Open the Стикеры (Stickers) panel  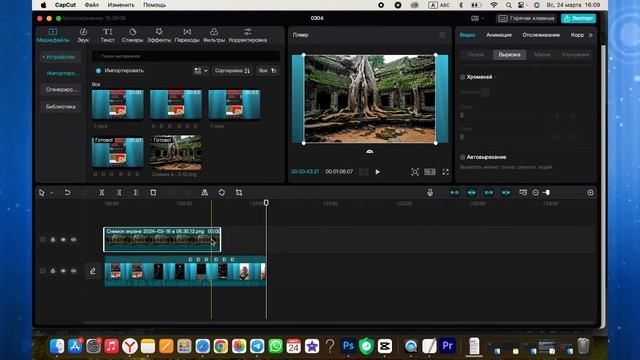132,35
